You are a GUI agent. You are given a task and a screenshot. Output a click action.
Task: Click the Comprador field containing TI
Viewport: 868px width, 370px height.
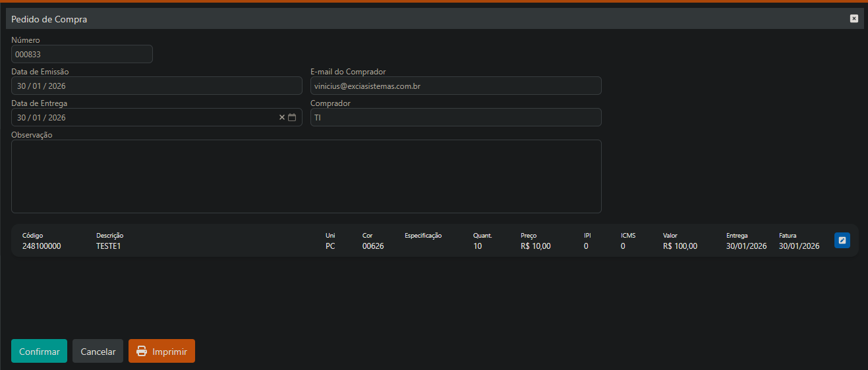455,117
